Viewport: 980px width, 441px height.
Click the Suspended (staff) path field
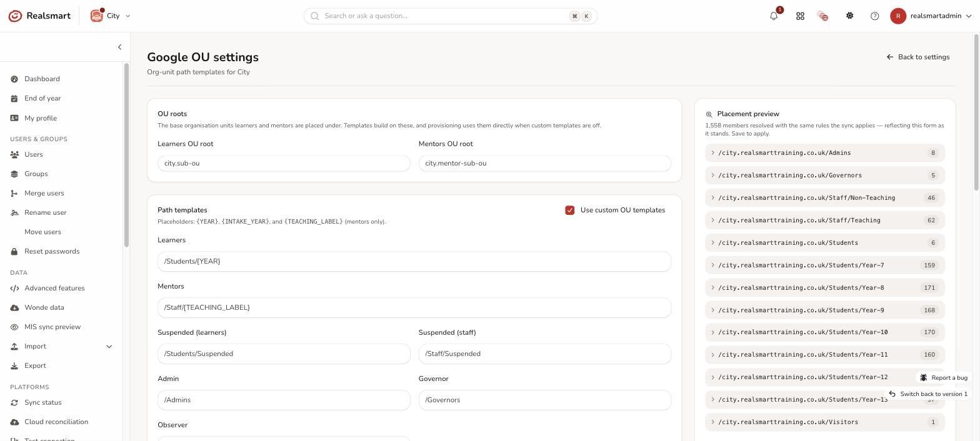(545, 354)
